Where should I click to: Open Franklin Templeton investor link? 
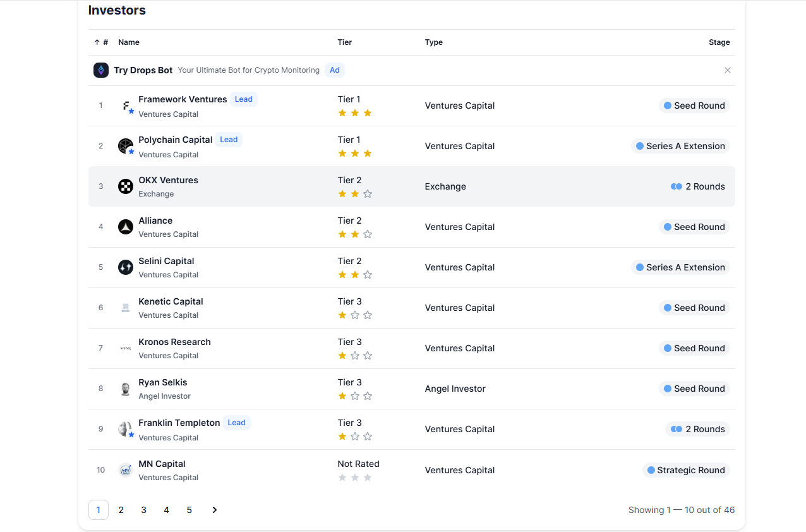tap(179, 423)
